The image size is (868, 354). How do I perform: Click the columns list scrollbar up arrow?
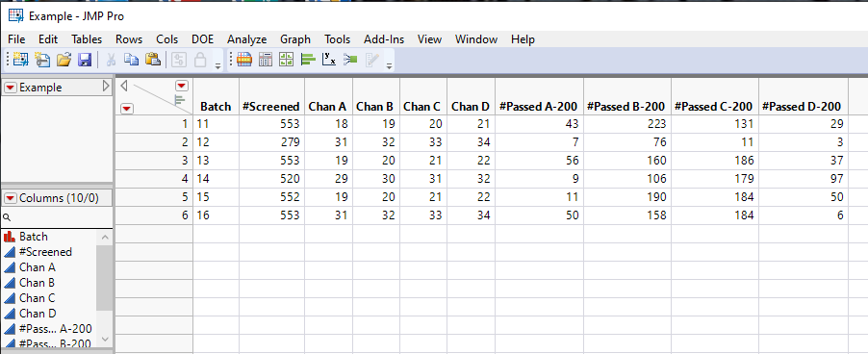point(105,238)
